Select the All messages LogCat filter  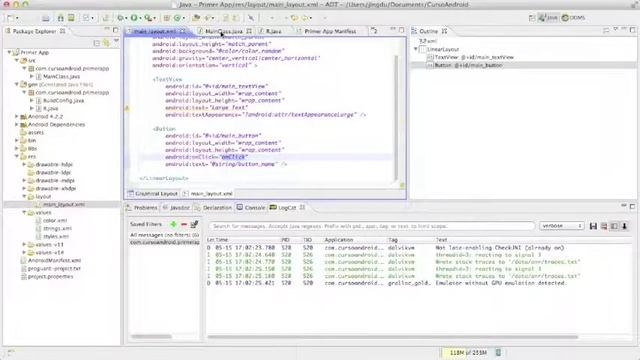[x=164, y=235]
